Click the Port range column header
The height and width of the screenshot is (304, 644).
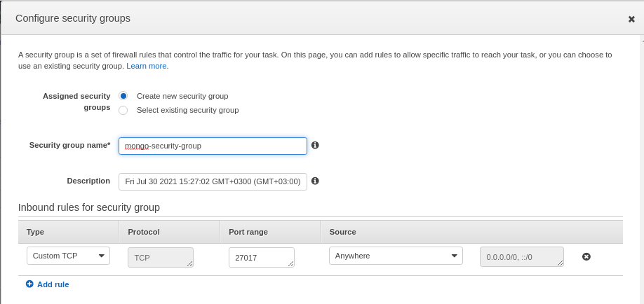point(248,232)
